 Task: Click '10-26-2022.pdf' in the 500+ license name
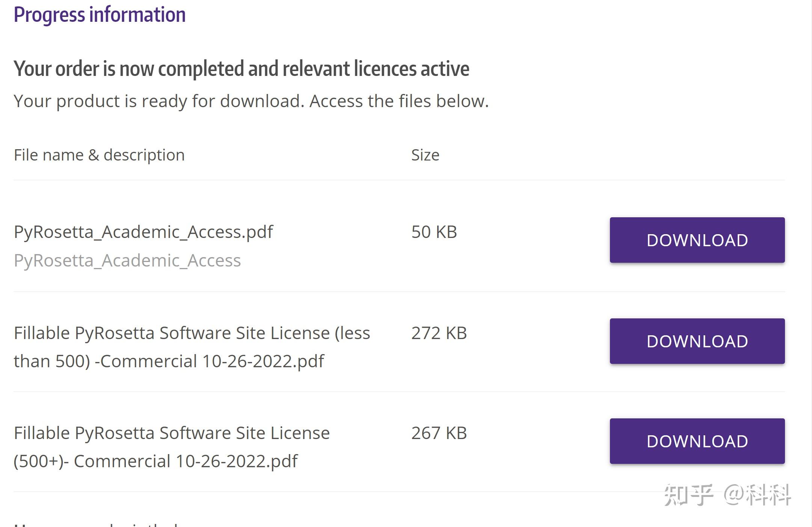236,461
